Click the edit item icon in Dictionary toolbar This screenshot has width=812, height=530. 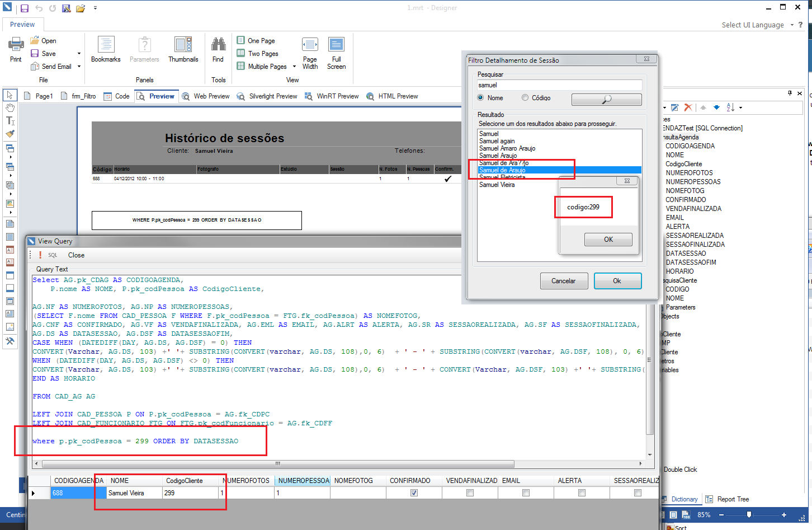tap(675, 107)
